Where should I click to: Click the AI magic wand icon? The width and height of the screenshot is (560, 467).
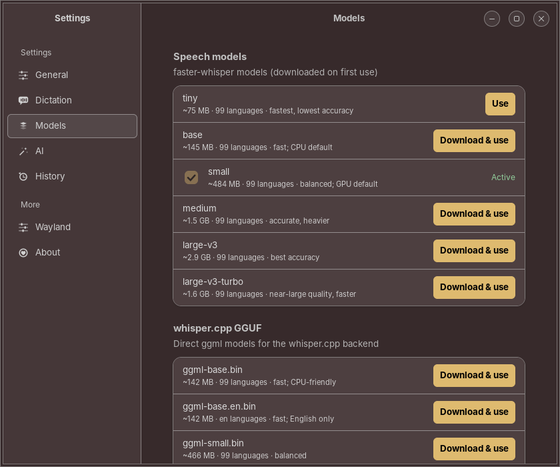point(23,151)
